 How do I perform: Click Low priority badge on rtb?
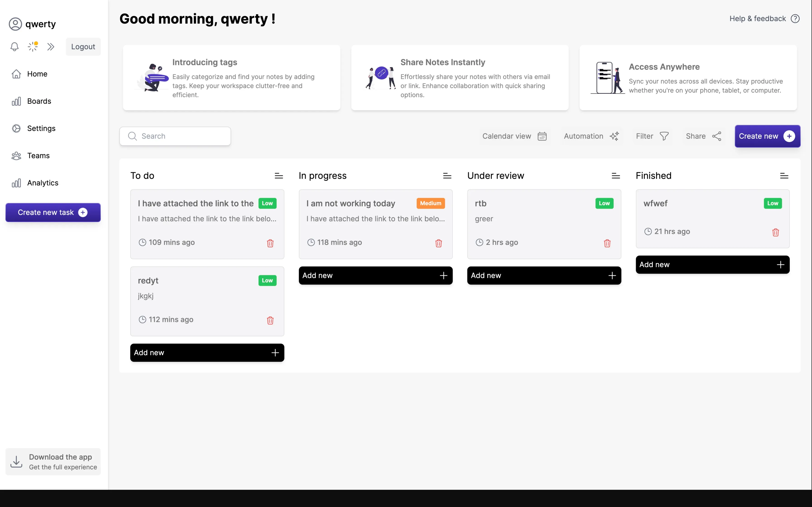[x=604, y=203]
